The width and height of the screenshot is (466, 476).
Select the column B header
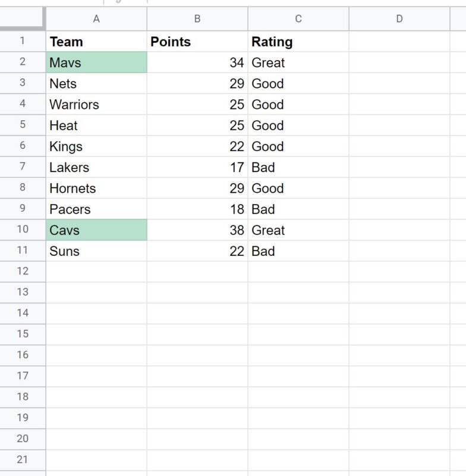[x=197, y=19]
